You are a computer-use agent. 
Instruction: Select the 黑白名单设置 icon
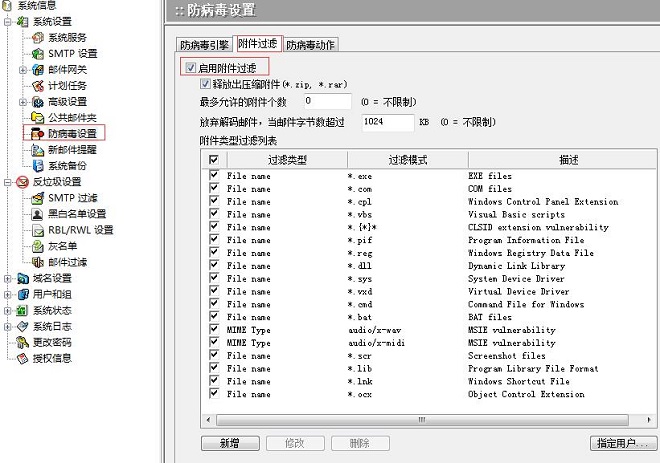click(x=38, y=214)
